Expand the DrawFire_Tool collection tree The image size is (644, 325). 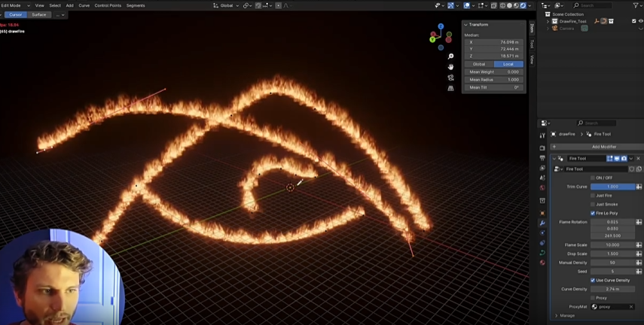pyautogui.click(x=548, y=21)
